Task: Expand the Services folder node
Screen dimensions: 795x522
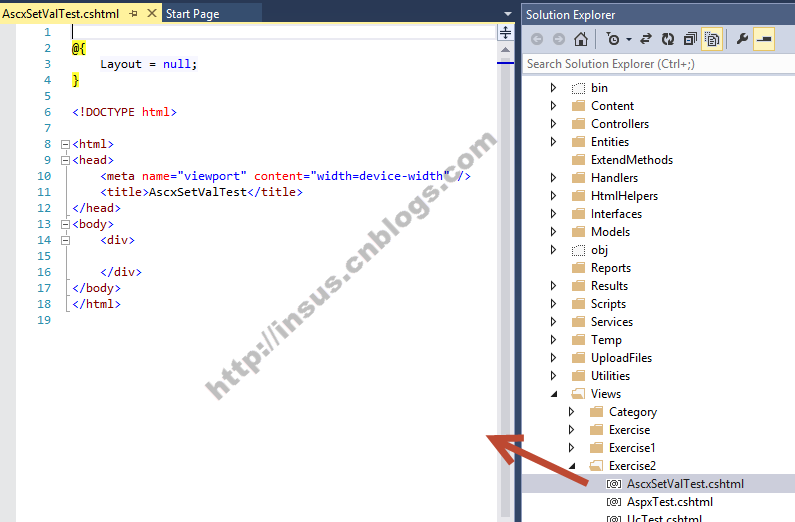Action: coord(554,321)
